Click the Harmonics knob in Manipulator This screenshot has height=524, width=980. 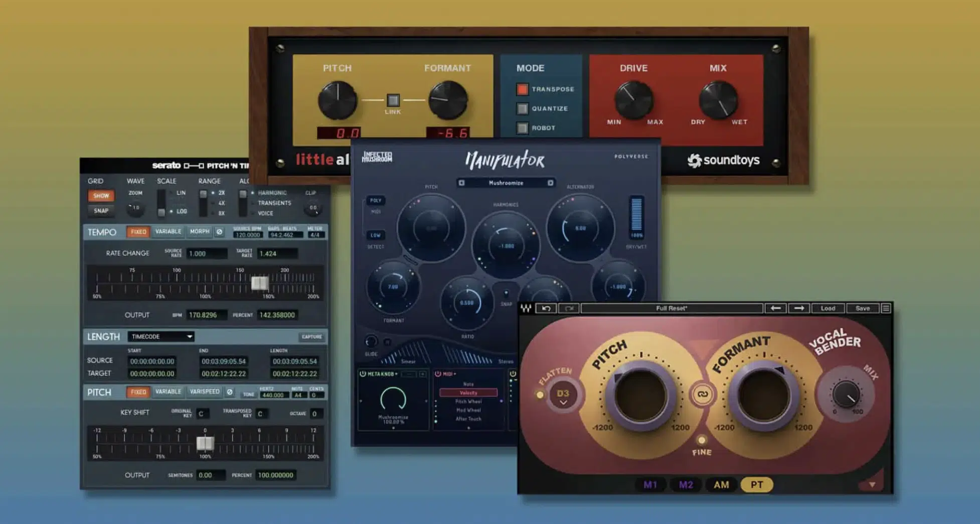point(506,245)
